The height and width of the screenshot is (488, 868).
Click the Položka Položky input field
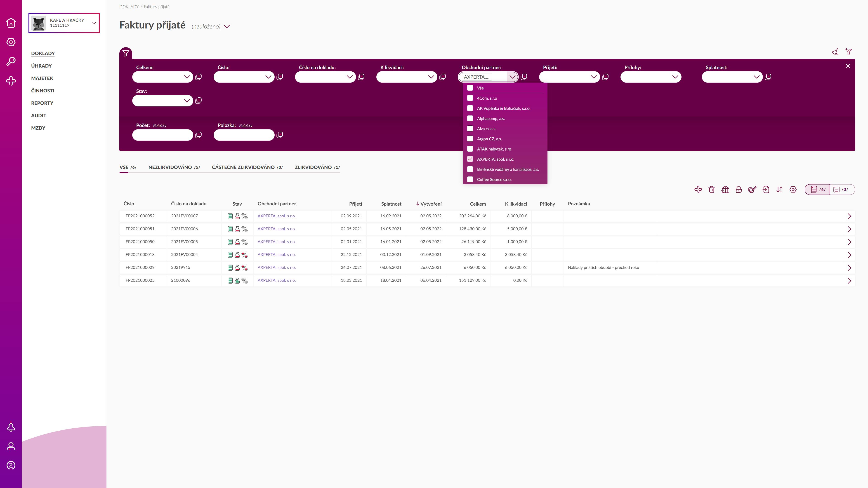coord(244,135)
